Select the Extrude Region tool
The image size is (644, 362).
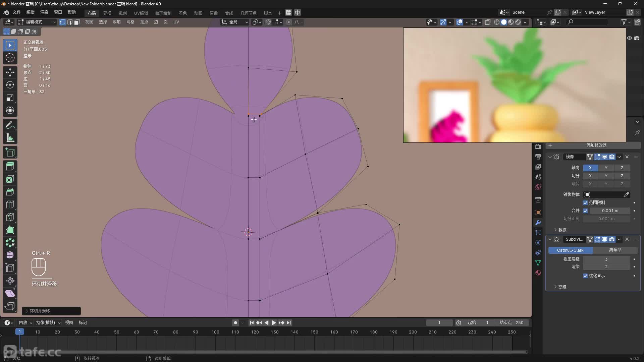click(10, 166)
